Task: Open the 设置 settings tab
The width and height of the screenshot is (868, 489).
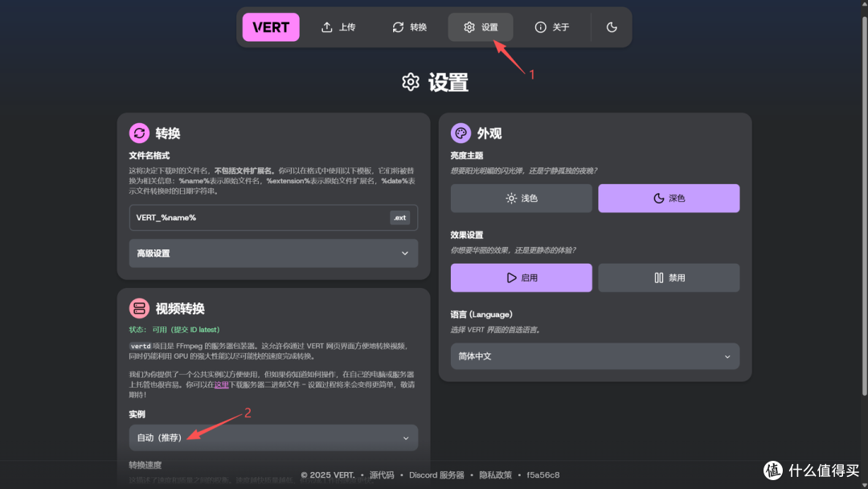Action: (481, 27)
